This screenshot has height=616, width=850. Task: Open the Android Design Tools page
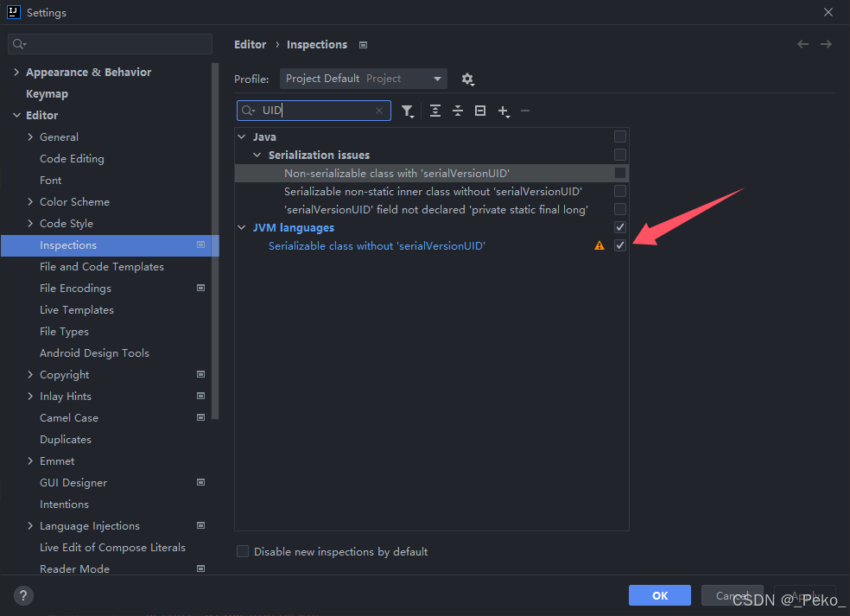tap(94, 353)
